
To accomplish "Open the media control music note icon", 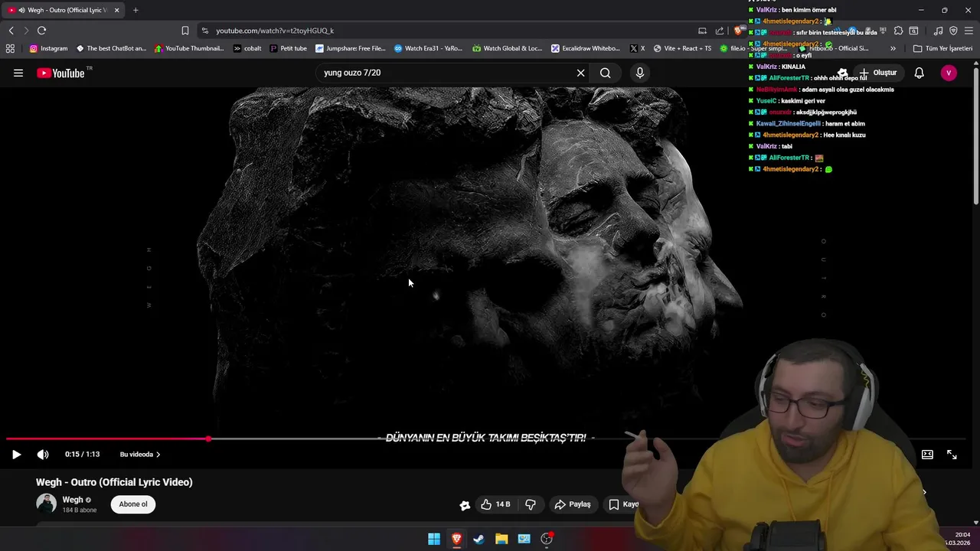I will (938, 31).
